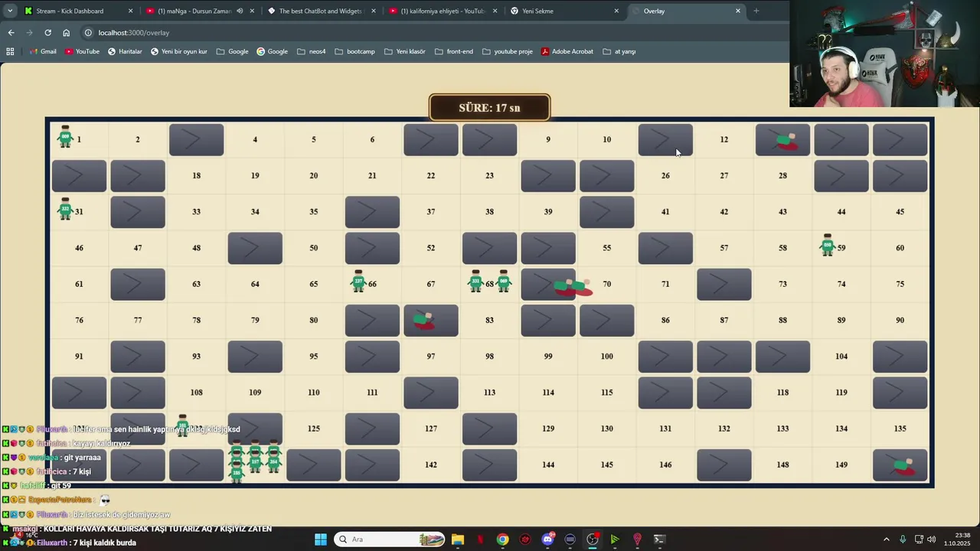Launch File Explorer from the taskbar

click(458, 540)
